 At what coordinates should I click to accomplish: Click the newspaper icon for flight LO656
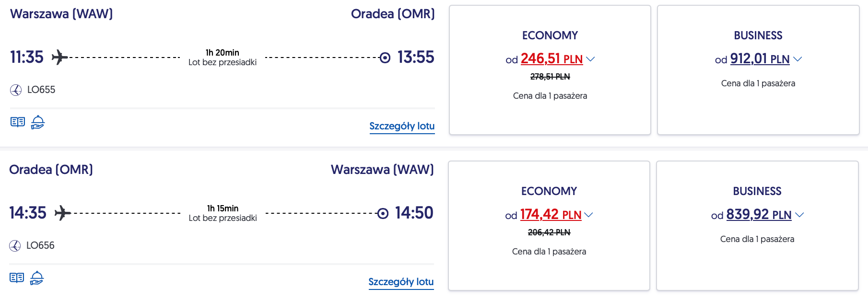[x=17, y=278]
